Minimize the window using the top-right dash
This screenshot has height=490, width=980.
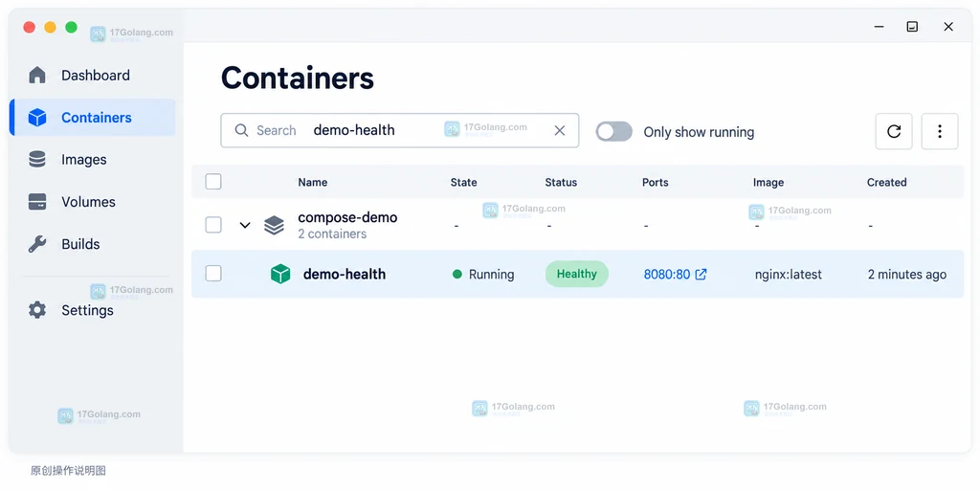tap(879, 27)
